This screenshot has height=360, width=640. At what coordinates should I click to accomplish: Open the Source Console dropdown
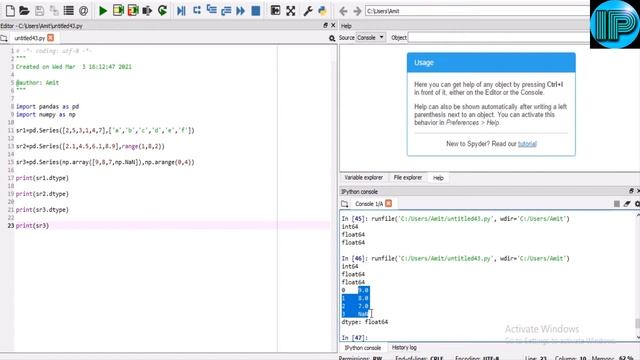click(371, 38)
